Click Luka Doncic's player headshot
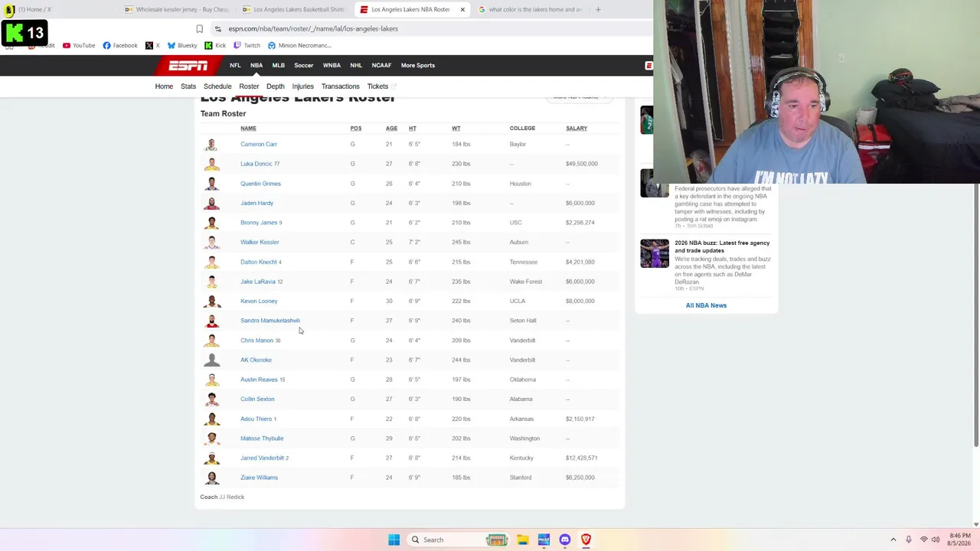Screen dimensions: 980x551 pyautogui.click(x=212, y=164)
